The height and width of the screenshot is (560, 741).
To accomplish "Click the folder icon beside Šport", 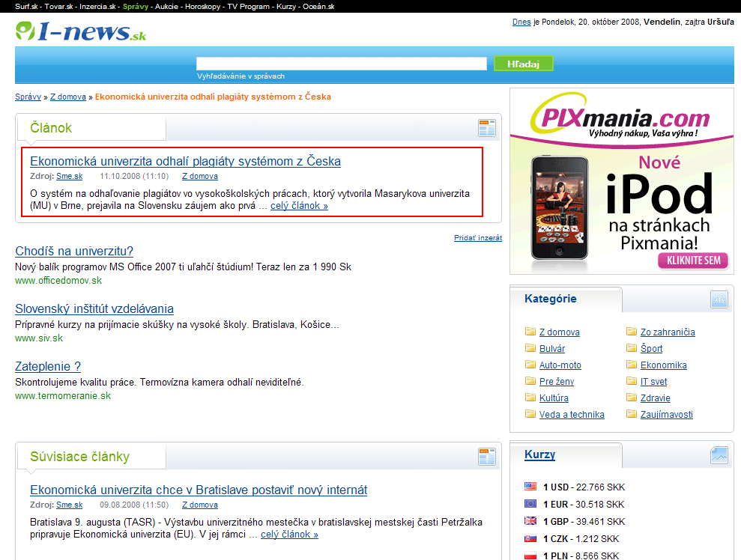I will click(x=632, y=348).
